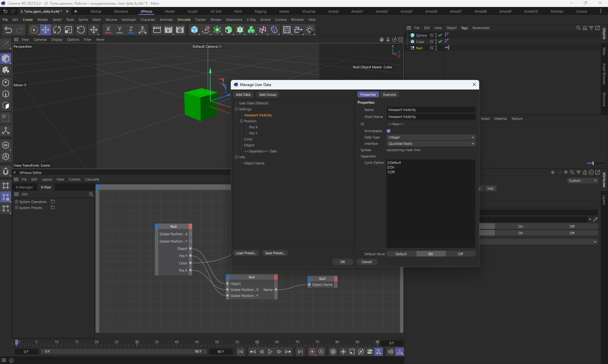Click Record Active Objects keyframe icon
The width and height of the screenshot is (608, 364).
pos(312,352)
